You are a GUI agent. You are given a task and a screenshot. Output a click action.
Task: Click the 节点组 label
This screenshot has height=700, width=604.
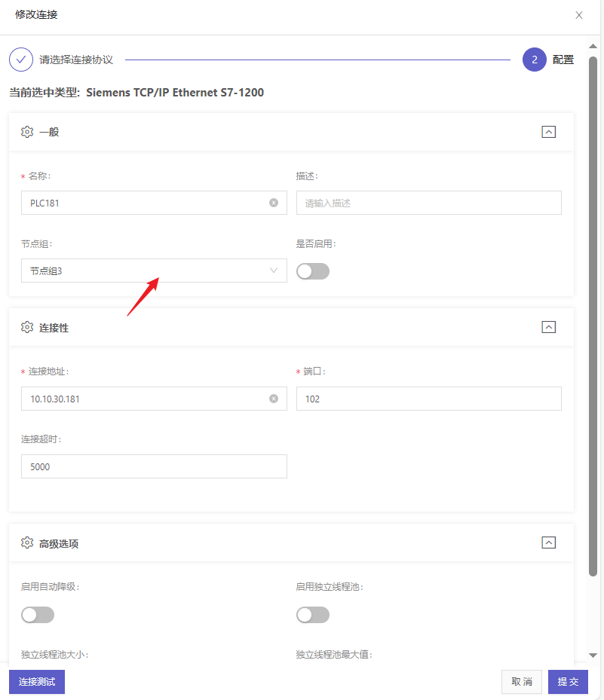pyautogui.click(x=37, y=243)
